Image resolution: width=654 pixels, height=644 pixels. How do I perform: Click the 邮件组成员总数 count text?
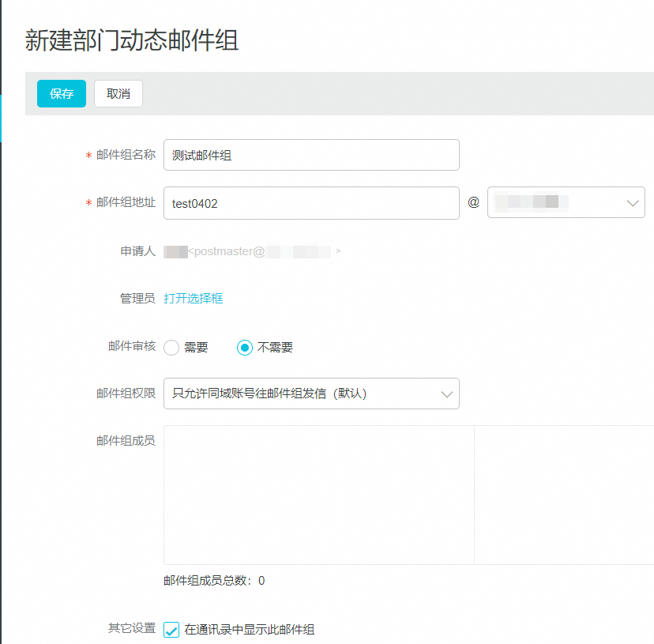214,581
